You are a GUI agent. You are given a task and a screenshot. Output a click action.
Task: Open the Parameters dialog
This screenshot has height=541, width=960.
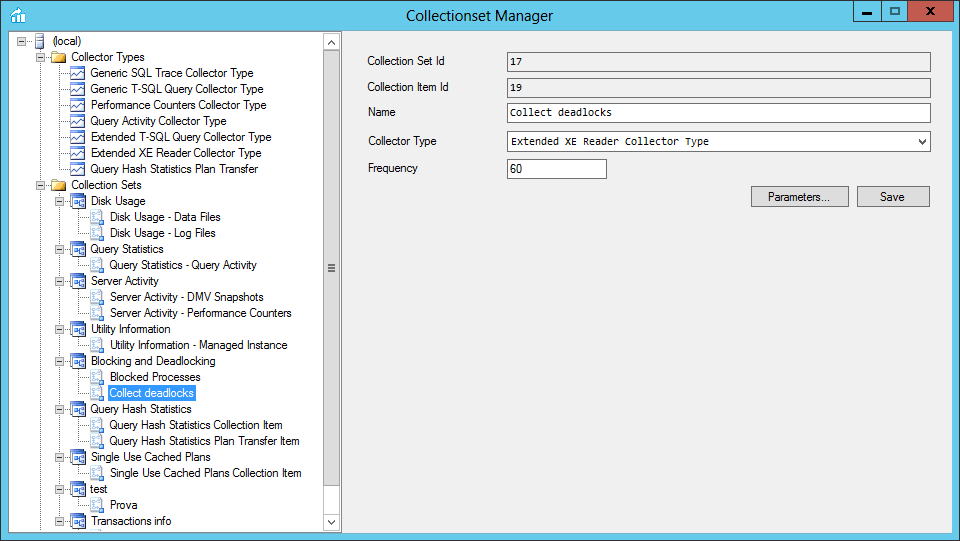coord(799,197)
